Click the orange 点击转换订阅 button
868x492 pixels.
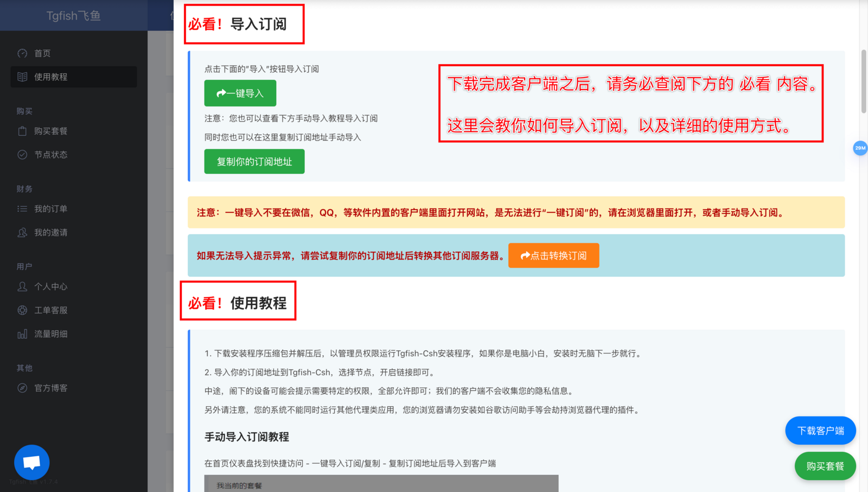(x=553, y=256)
